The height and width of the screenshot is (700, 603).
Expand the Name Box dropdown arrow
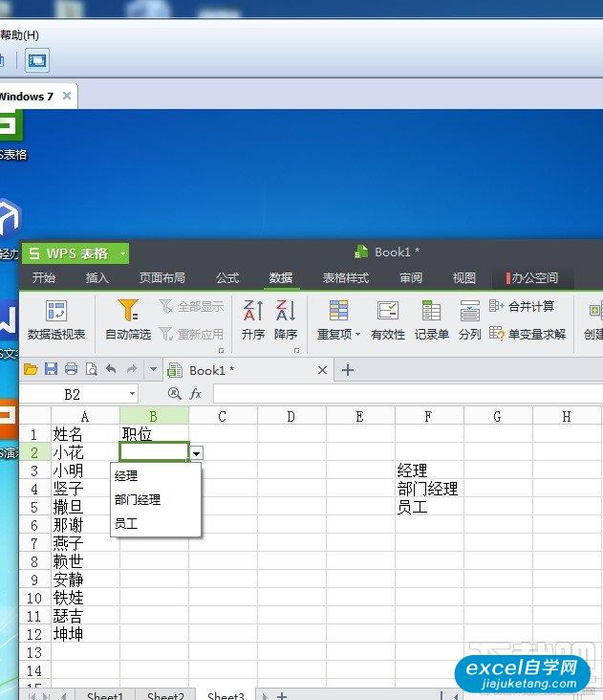point(133,394)
